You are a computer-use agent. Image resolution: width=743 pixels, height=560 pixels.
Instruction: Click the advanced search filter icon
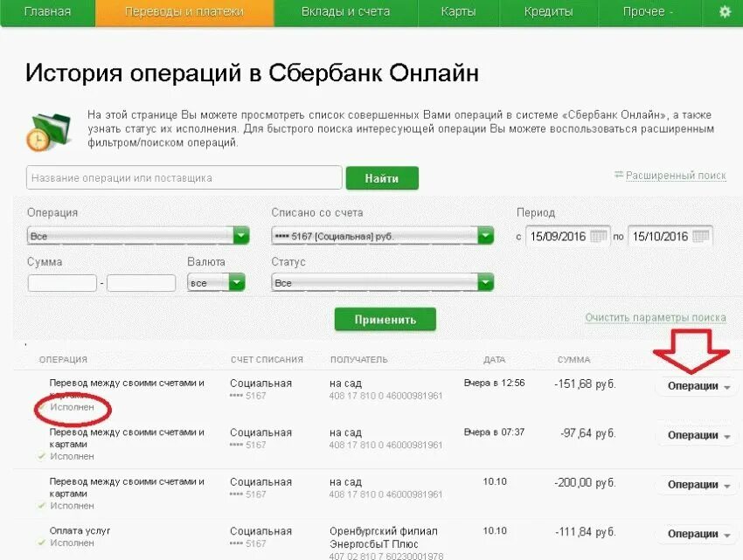[618, 175]
